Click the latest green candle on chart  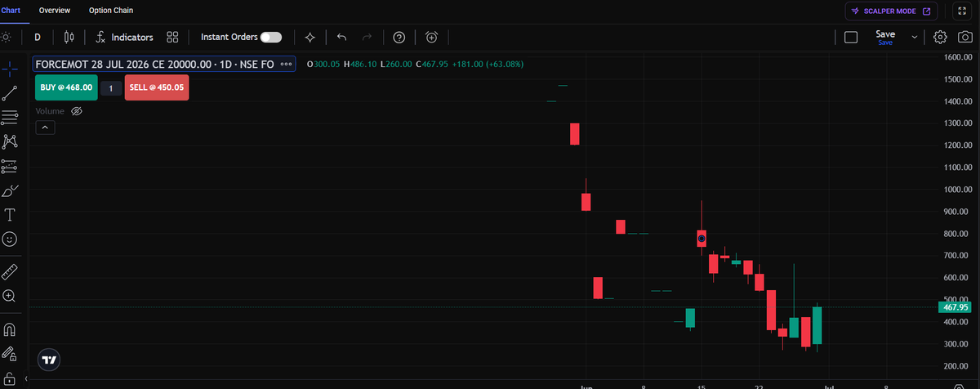[x=817, y=325]
